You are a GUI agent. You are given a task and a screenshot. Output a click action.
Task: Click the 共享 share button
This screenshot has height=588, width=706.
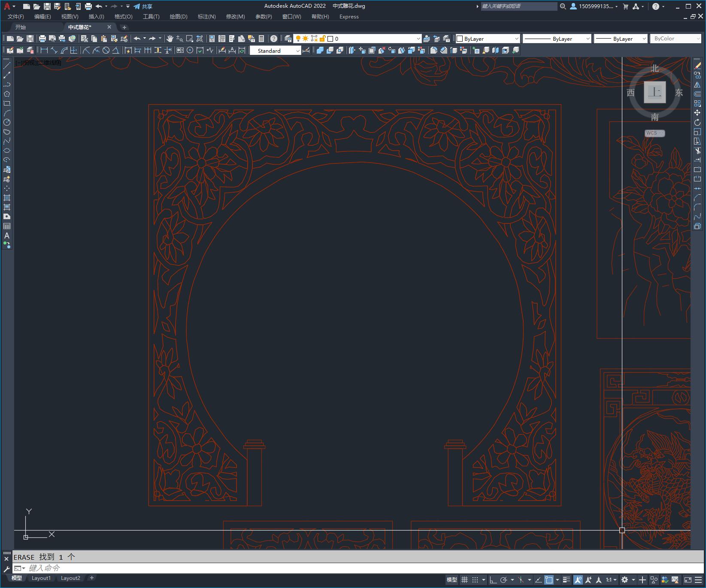(x=143, y=6)
